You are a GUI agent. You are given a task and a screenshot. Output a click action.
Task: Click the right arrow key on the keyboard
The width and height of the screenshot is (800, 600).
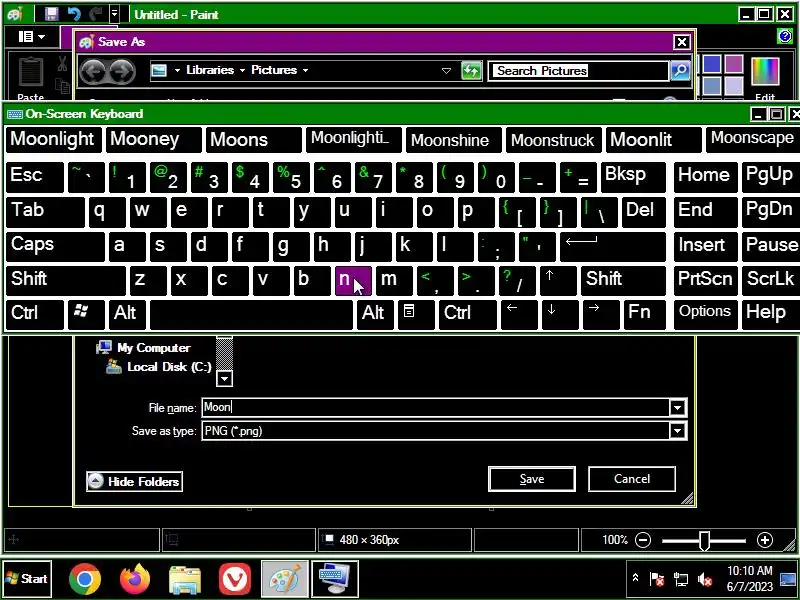[601, 314]
